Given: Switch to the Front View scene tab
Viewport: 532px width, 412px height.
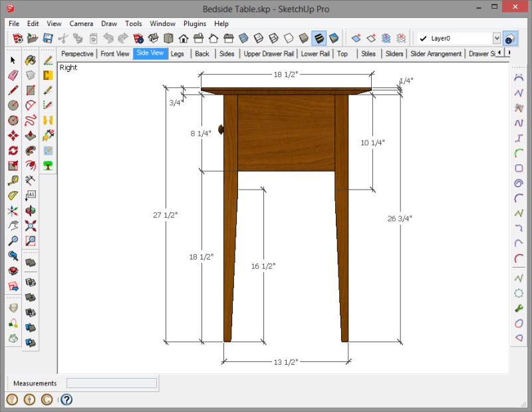Looking at the screenshot, I should tap(115, 54).
